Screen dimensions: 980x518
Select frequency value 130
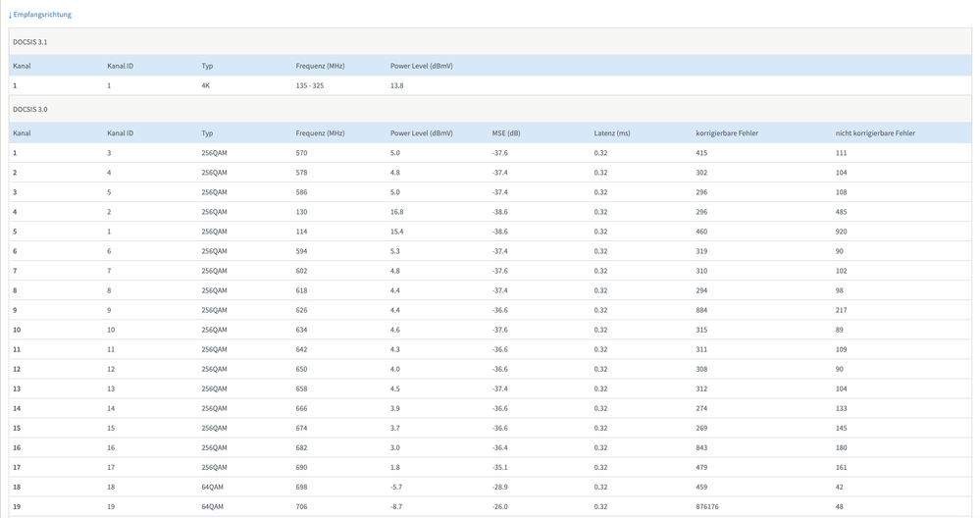click(x=302, y=212)
